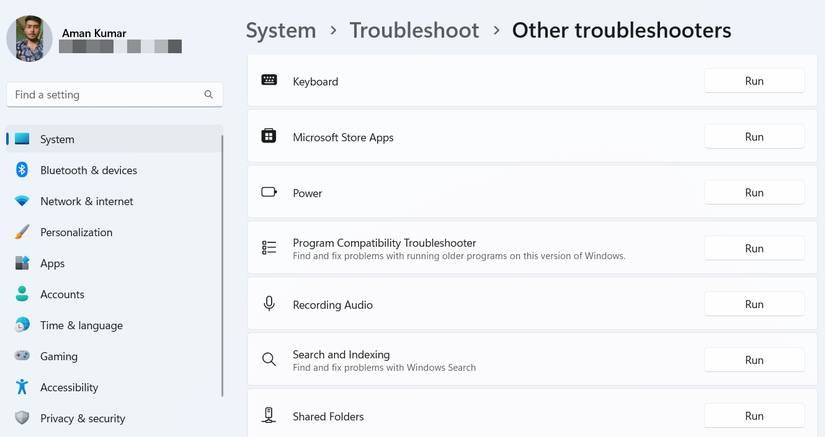Image resolution: width=825 pixels, height=437 pixels.
Task: Click the Apps icon in sidebar
Action: click(x=22, y=263)
